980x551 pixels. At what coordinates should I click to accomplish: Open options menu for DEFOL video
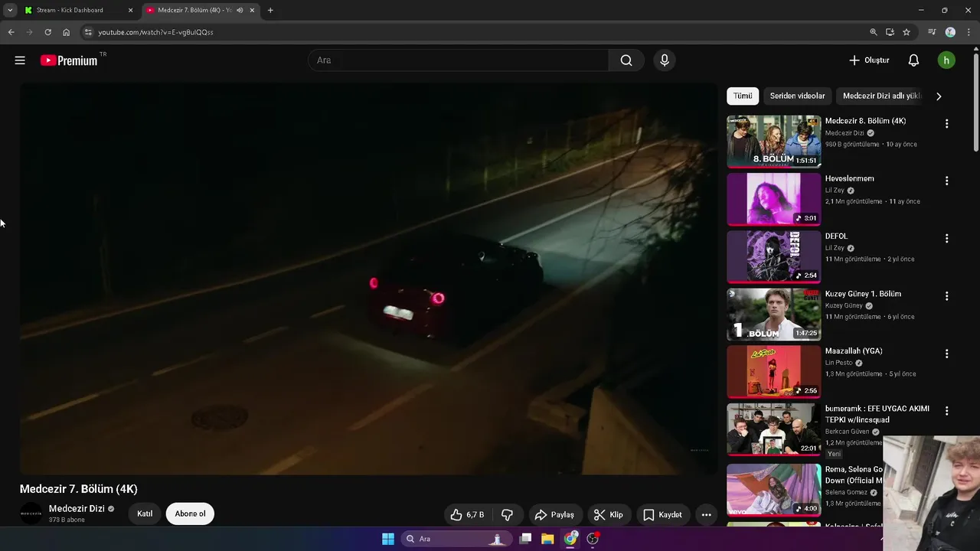[x=946, y=239]
